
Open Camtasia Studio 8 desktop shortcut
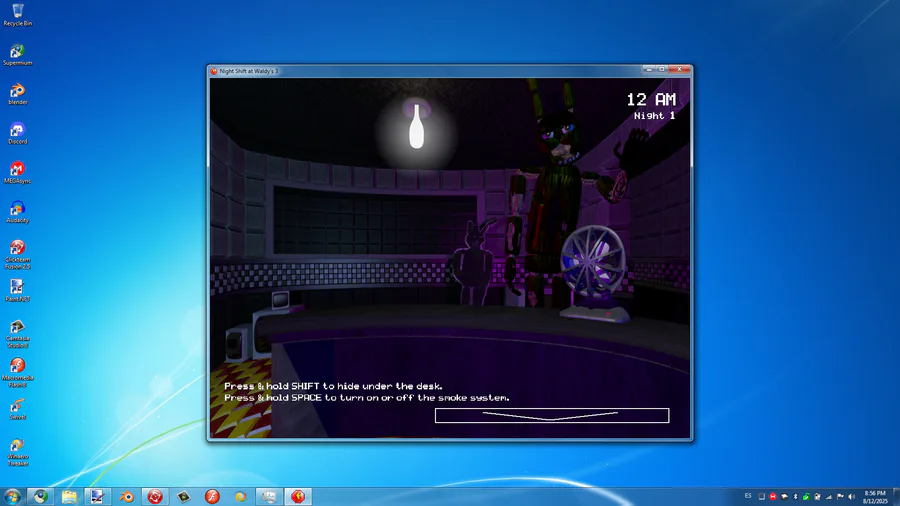coord(18,333)
